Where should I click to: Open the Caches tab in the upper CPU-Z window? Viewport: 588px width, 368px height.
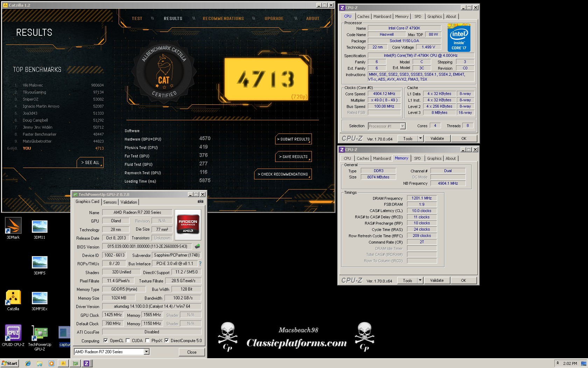(x=363, y=16)
